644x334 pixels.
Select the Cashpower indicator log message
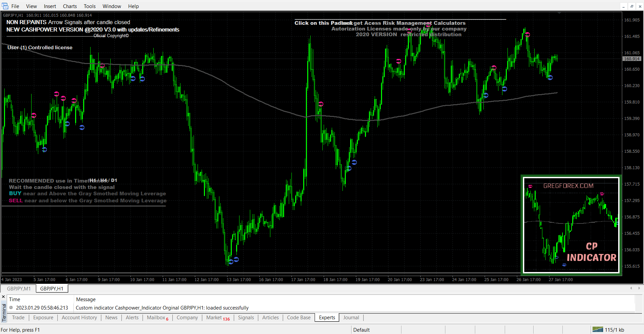(162, 308)
